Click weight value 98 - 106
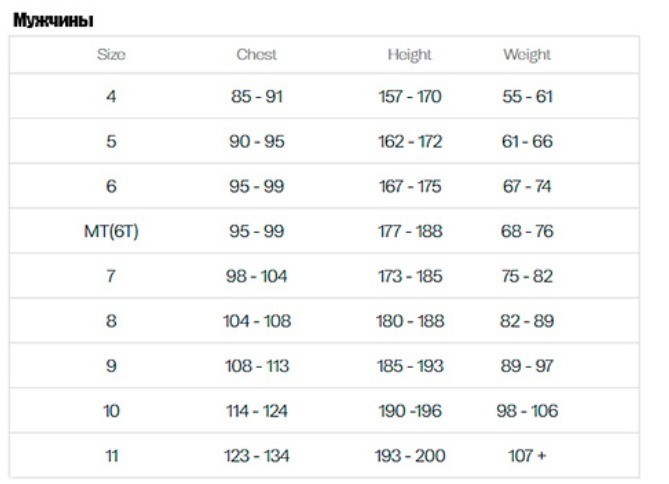 527,411
